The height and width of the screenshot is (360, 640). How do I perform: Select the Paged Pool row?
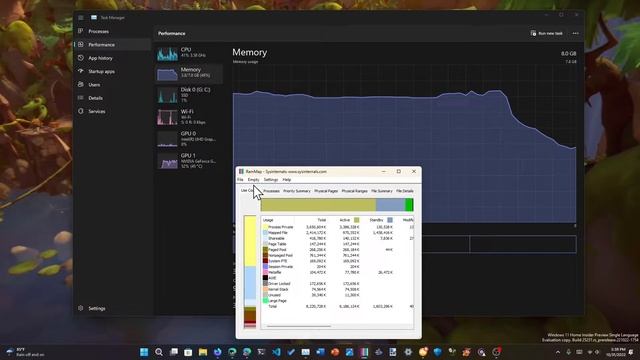tap(338, 250)
